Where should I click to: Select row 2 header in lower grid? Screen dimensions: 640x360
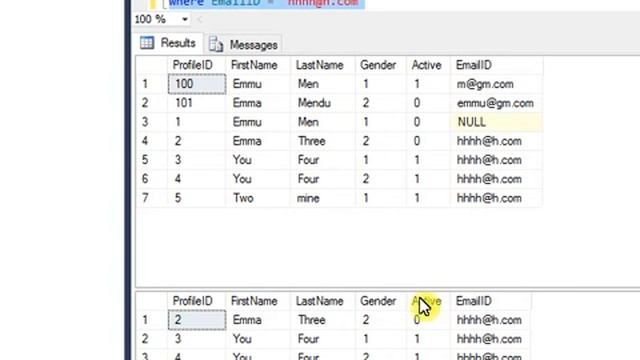click(151, 339)
